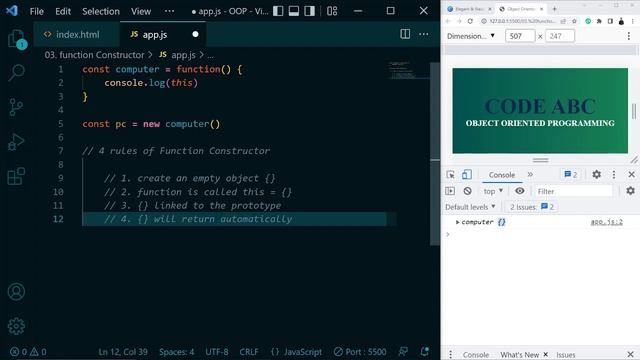Screen dimensions: 640x360
Task: Open the Explorer view in activity bar
Action: click(x=16, y=39)
